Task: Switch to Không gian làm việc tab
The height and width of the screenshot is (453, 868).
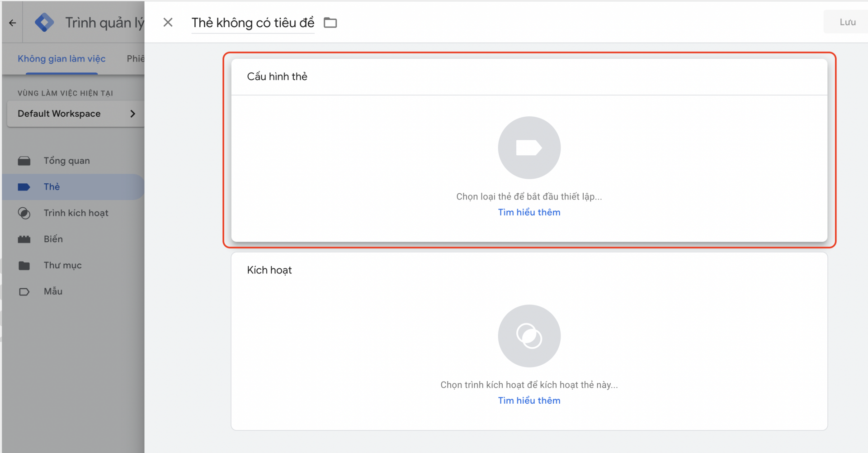Action: pos(61,59)
